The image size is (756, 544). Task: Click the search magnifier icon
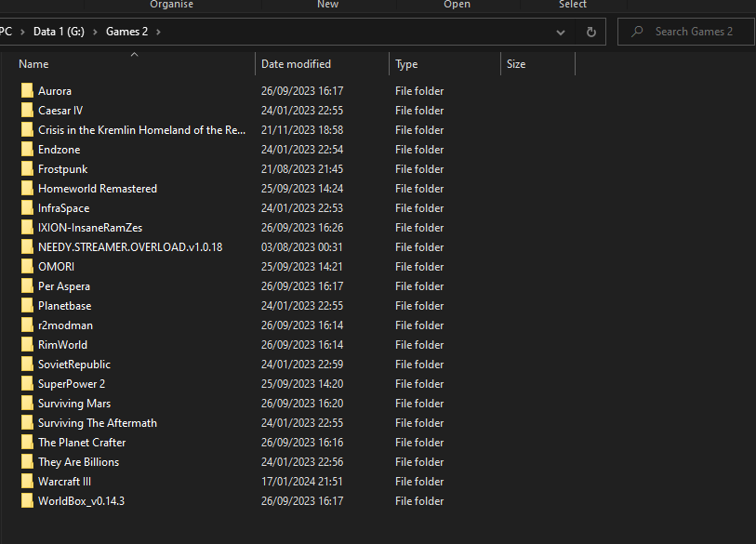point(638,32)
